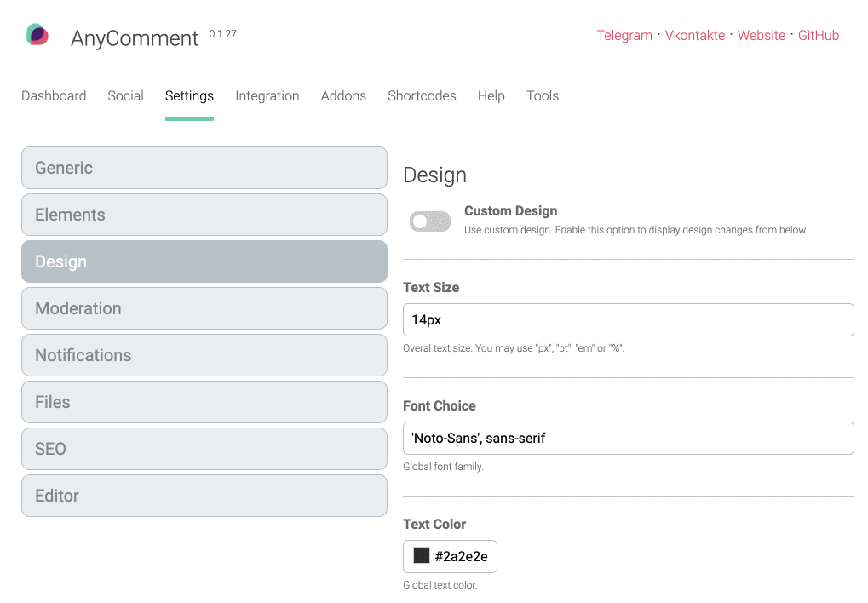Screen dimensions: 868x603
Task: Open the Notifications settings section
Action: click(204, 355)
